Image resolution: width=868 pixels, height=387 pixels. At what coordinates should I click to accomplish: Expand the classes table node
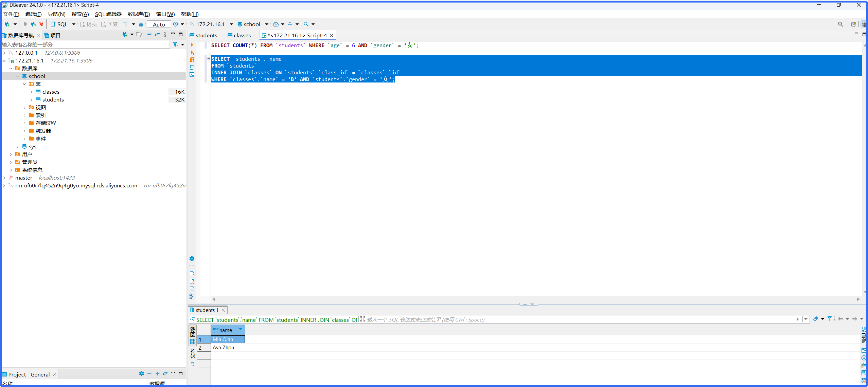[x=31, y=92]
